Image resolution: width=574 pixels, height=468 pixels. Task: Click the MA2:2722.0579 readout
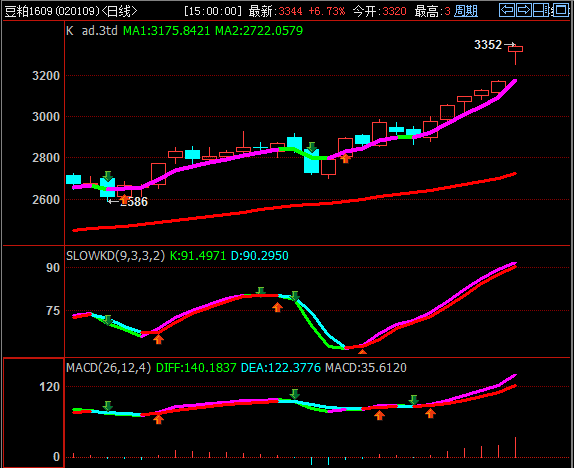pos(259,30)
